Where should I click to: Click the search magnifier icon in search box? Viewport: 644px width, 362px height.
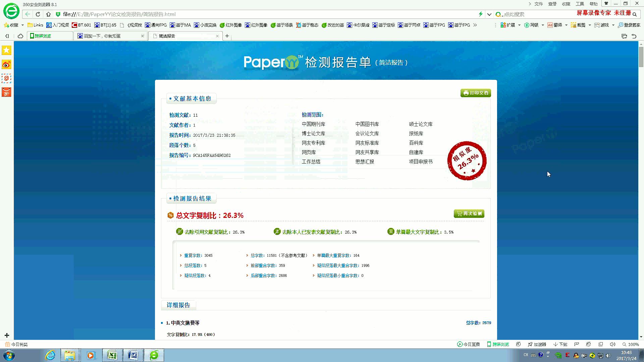point(635,14)
